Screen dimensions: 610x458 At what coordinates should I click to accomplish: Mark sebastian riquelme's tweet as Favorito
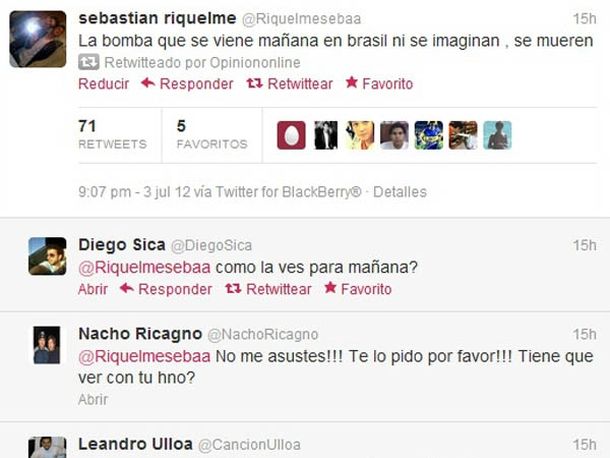pos(379,84)
